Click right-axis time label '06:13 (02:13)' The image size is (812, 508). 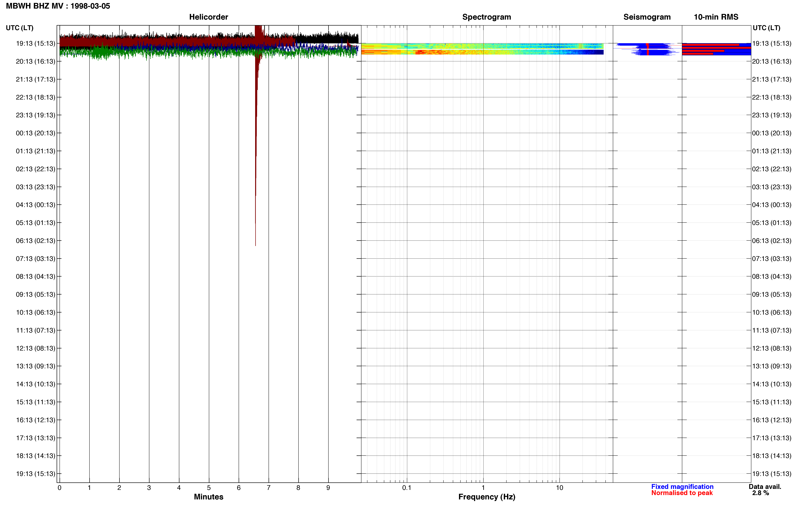tap(772, 240)
